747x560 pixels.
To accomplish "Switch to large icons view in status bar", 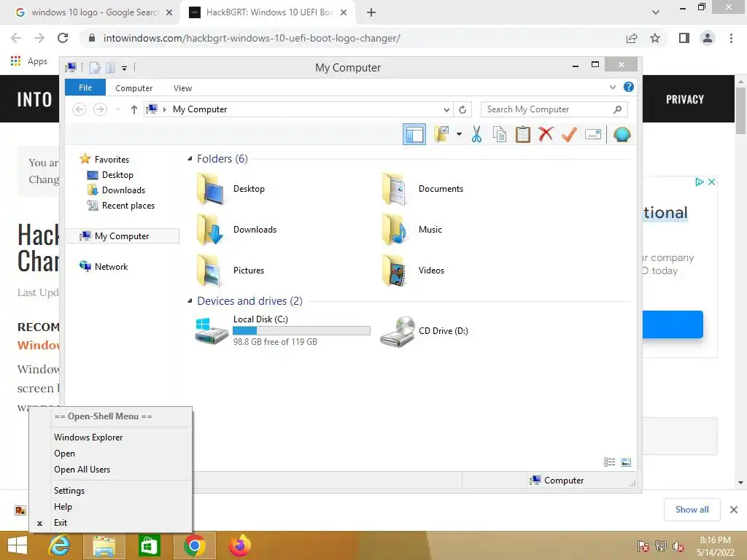I will [626, 462].
